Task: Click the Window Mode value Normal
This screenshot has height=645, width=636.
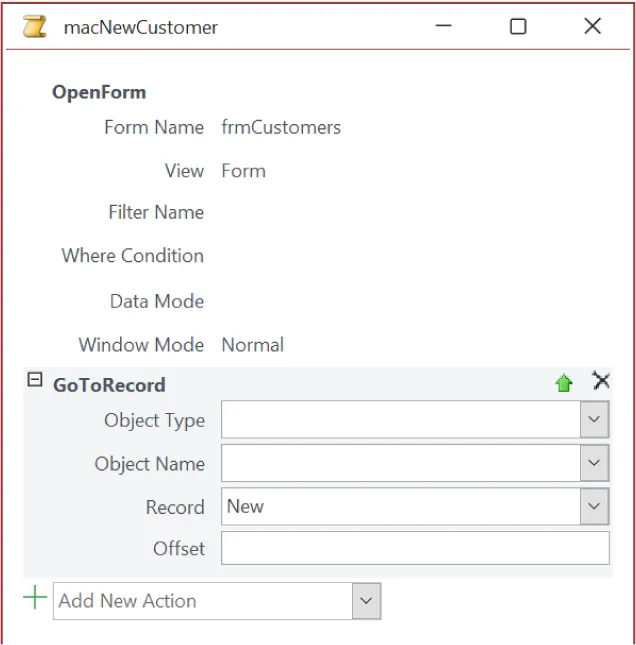Action: pos(252,345)
